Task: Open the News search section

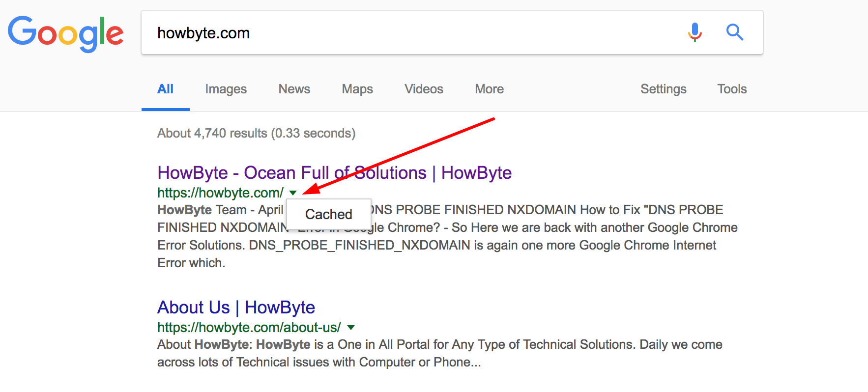Action: (294, 89)
